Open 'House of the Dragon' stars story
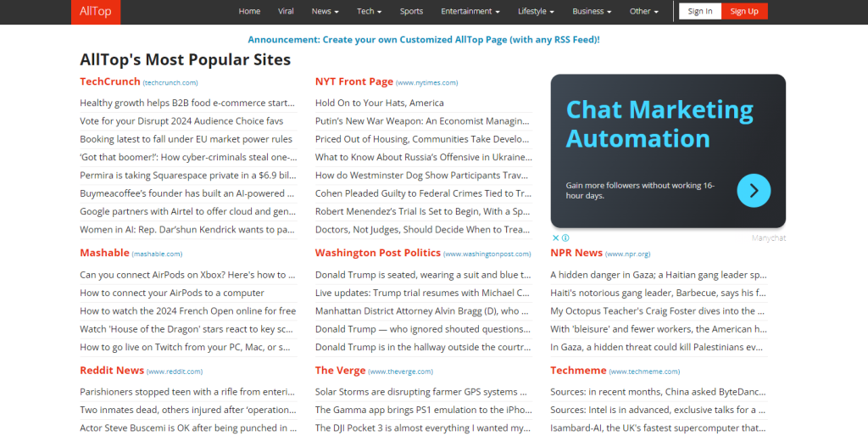Viewport: 868px width, 436px height. click(186, 329)
